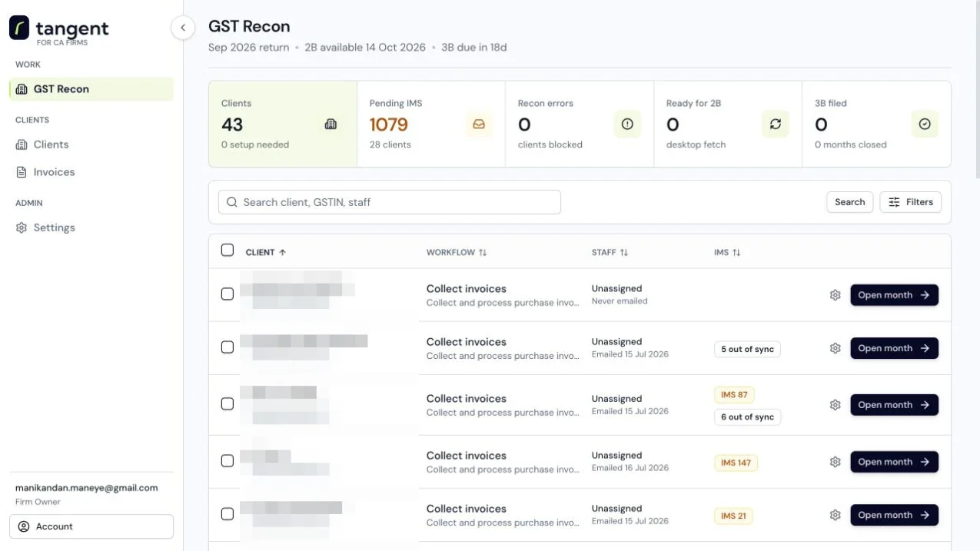Open GST Recon in the sidebar
The height and width of the screenshot is (551, 980).
pos(91,89)
